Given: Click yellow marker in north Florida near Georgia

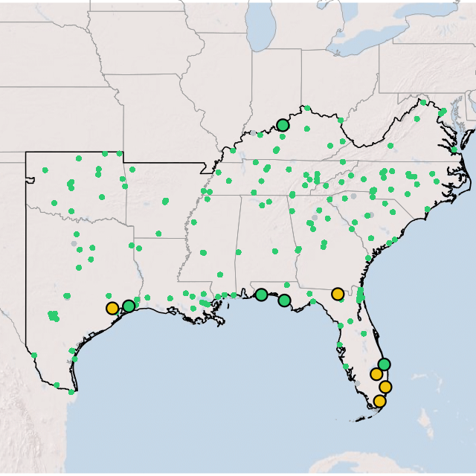Looking at the screenshot, I should (x=338, y=294).
